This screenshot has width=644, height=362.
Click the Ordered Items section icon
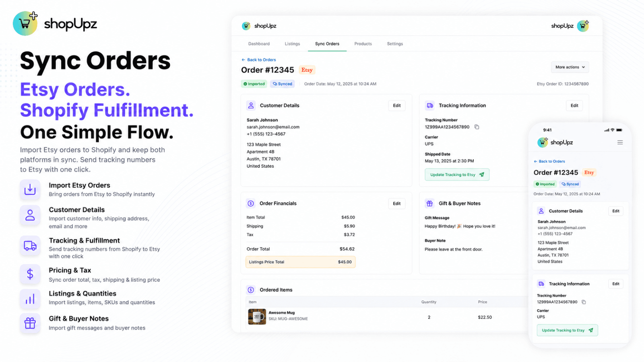pos(251,290)
